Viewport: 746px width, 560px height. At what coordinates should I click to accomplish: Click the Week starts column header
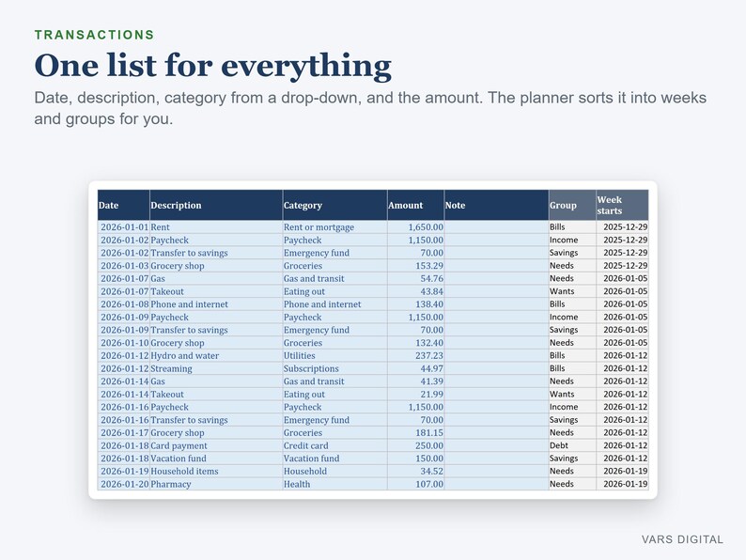tap(622, 205)
